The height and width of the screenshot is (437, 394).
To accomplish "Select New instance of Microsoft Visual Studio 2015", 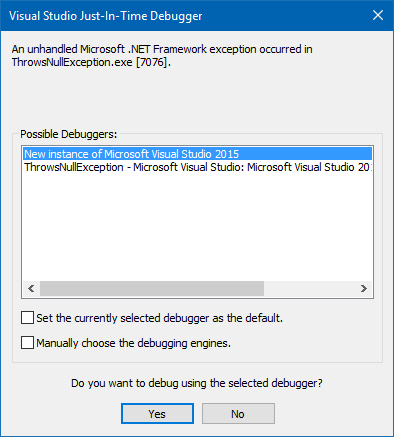I will [198, 154].
